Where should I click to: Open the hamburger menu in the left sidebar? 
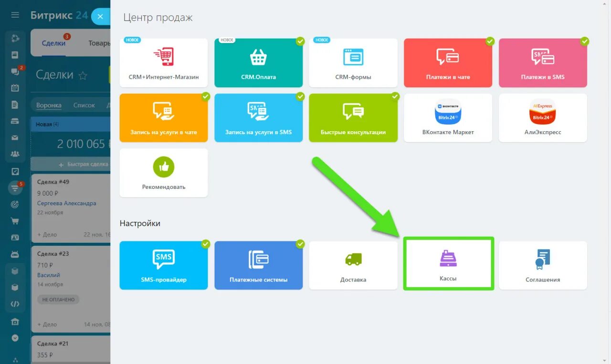tap(15, 15)
